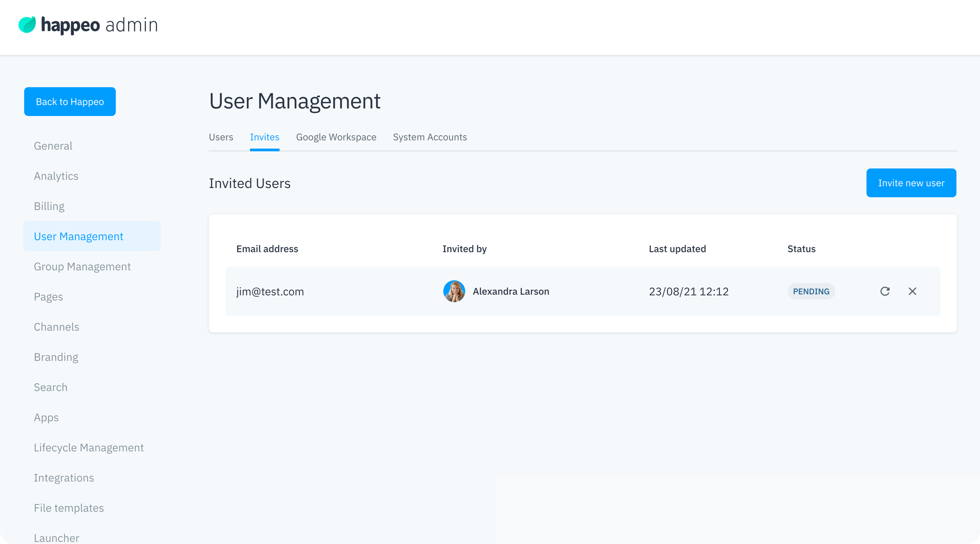Open General in the sidebar
This screenshot has height=544, width=980.
click(x=53, y=146)
